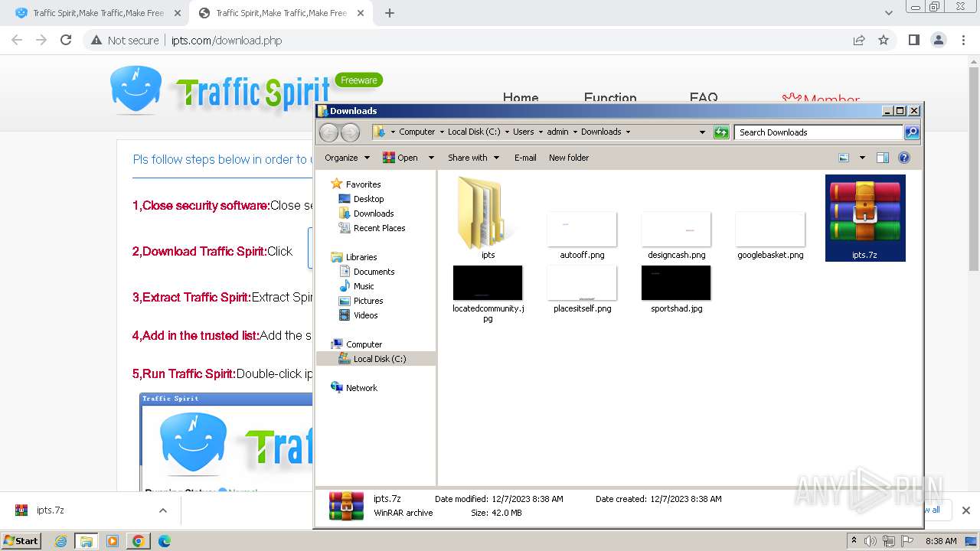Screen dimensions: 980x551
Task: Click Explorer's Back navigation button
Action: pos(328,132)
